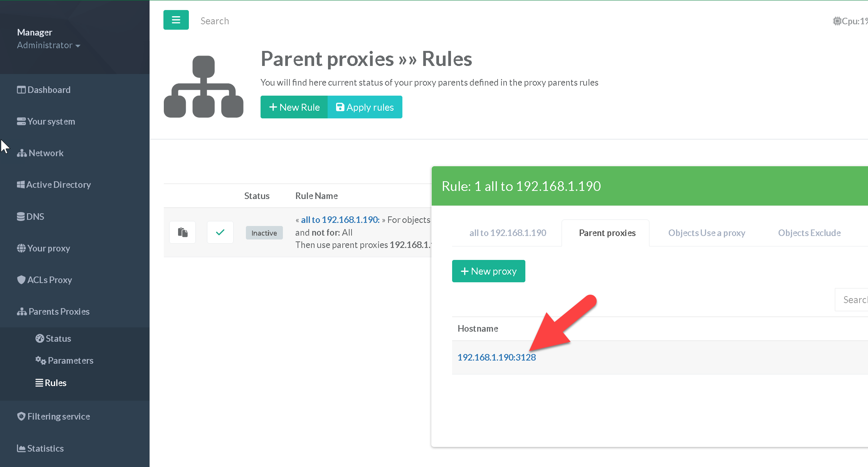
Task: Toggle the rule enable checkmark
Action: (220, 233)
